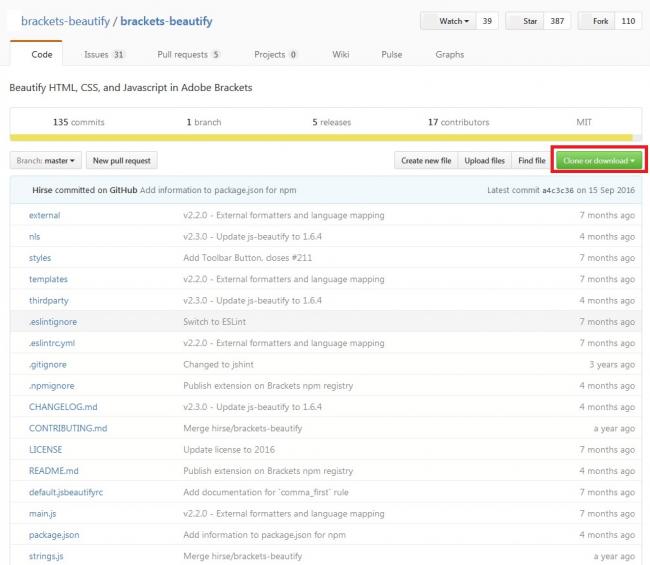Click the Pull requests count badge 5
The height and width of the screenshot is (565, 650).
tap(216, 54)
